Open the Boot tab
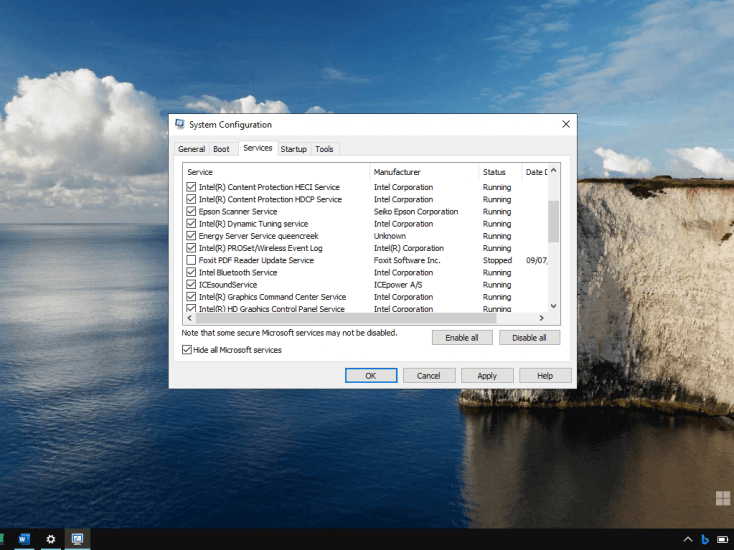The height and width of the screenshot is (550, 734). coord(221,149)
